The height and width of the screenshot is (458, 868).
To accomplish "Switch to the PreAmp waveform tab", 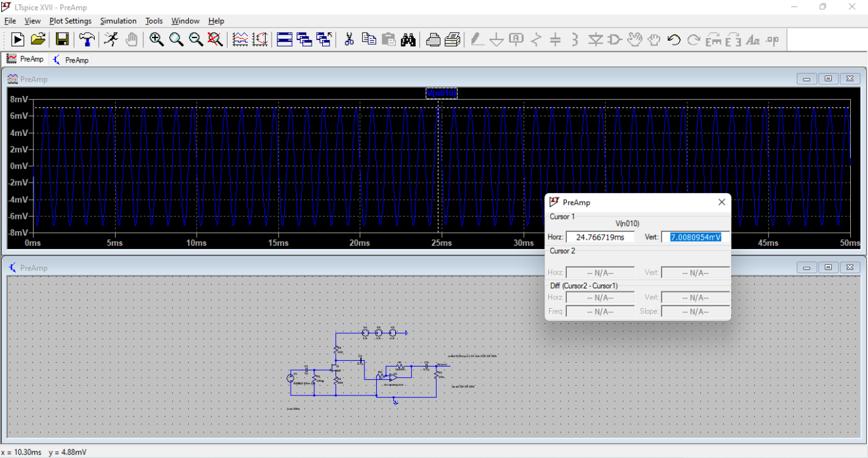I will coord(25,59).
